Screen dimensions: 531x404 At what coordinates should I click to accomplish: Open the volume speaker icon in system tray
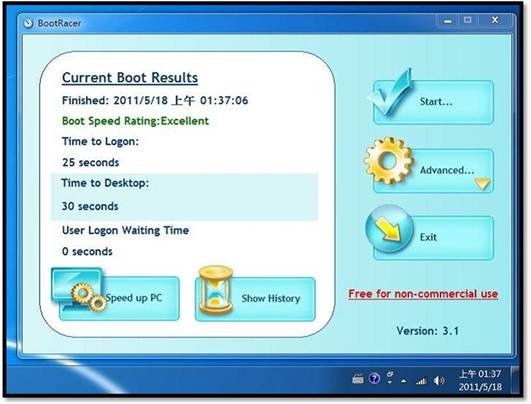pyautogui.click(x=439, y=381)
